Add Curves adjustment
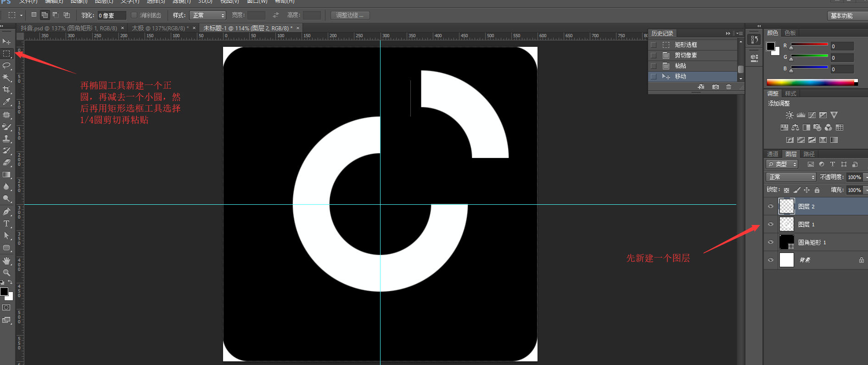 (x=812, y=115)
